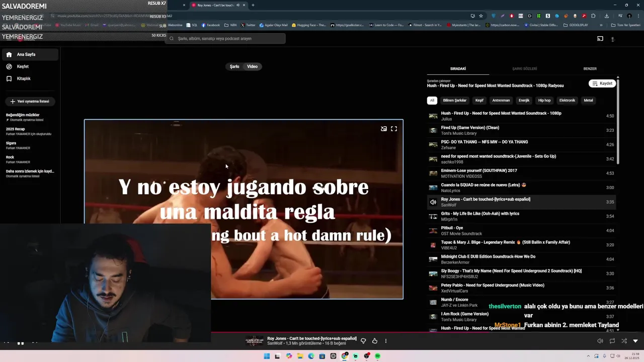
Task: Open the BENZER related tab
Action: pyautogui.click(x=590, y=68)
